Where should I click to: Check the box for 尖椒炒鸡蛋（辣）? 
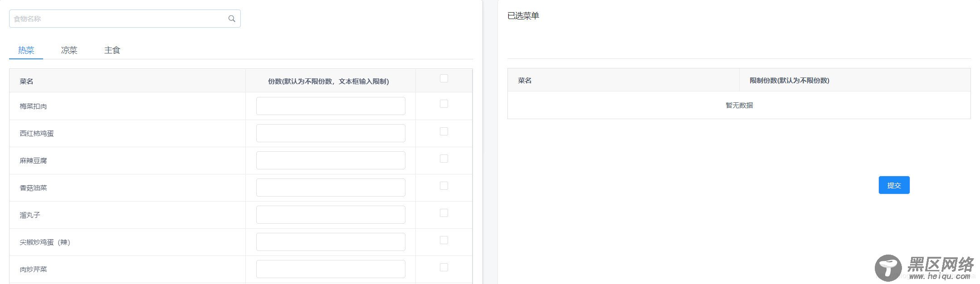444,240
